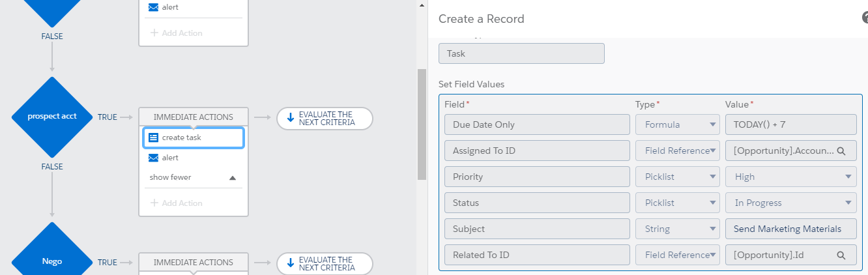This screenshot has width=868, height=275.
Task: Click the envelope icon of alert under create task
Action: click(154, 158)
